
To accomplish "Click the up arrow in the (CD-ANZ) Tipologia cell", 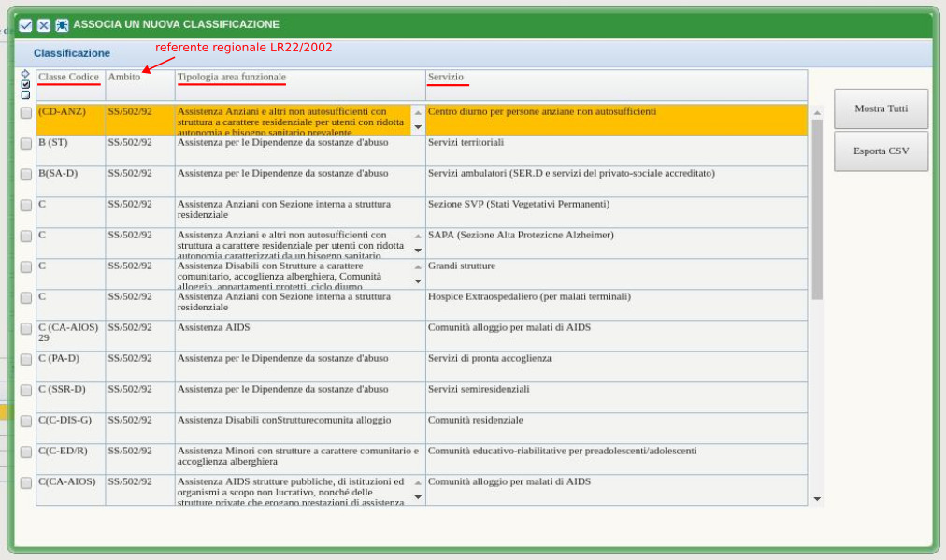I will click(418, 113).
